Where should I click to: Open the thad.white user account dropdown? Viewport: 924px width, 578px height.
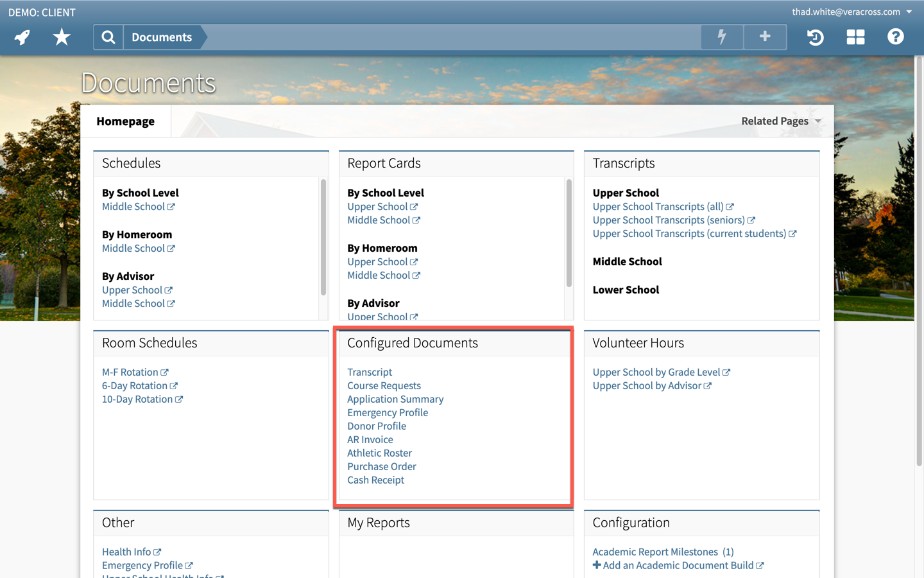[x=851, y=12]
